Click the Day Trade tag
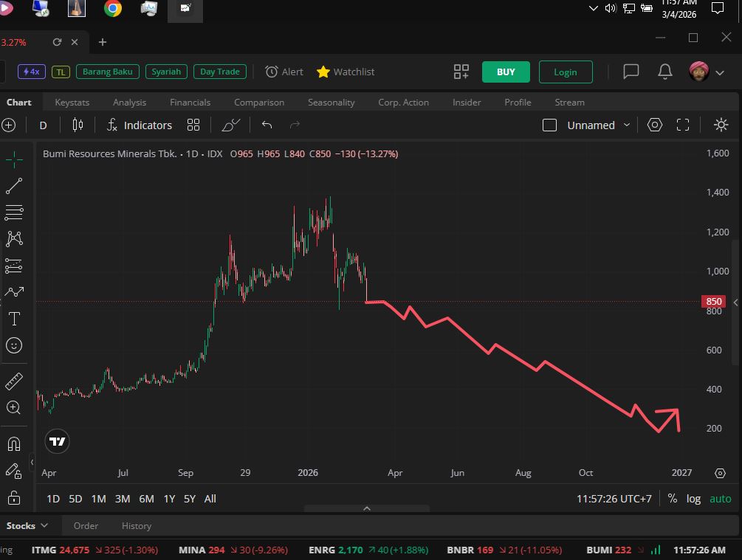The width and height of the screenshot is (742, 560). click(x=219, y=72)
